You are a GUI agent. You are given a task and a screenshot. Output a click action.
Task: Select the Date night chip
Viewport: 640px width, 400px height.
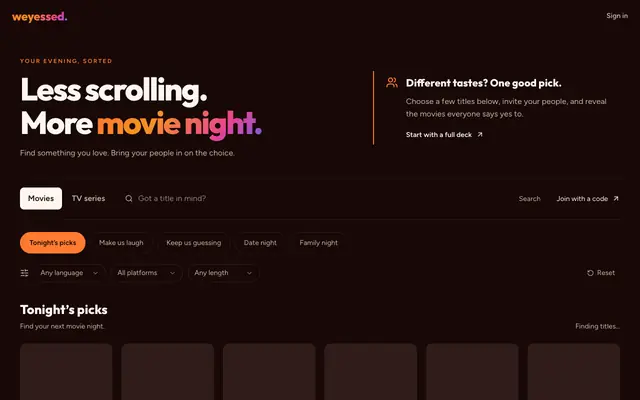coord(260,243)
